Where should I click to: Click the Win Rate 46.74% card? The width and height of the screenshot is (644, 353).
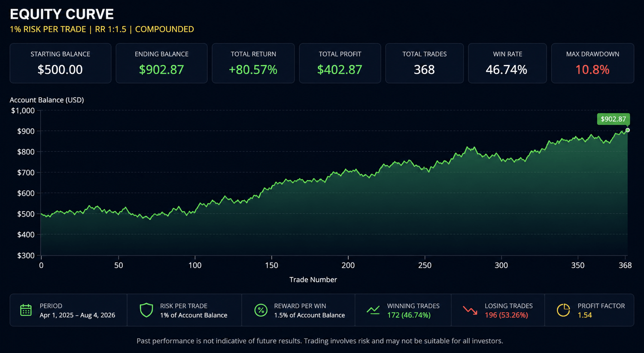click(x=507, y=63)
